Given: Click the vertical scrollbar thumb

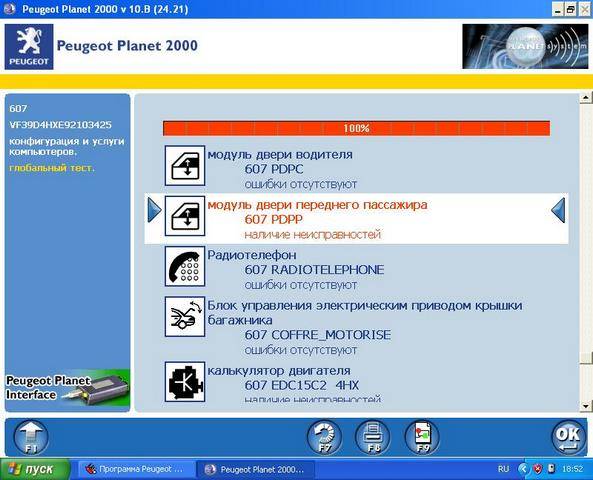Looking at the screenshot, I should tap(586, 358).
